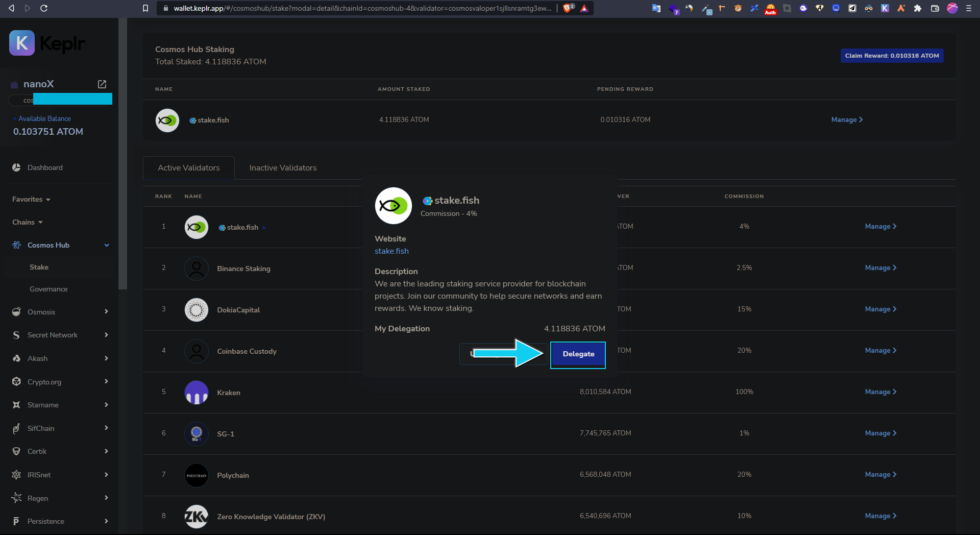Click the Certik shield icon
The image size is (980, 535).
16,451
